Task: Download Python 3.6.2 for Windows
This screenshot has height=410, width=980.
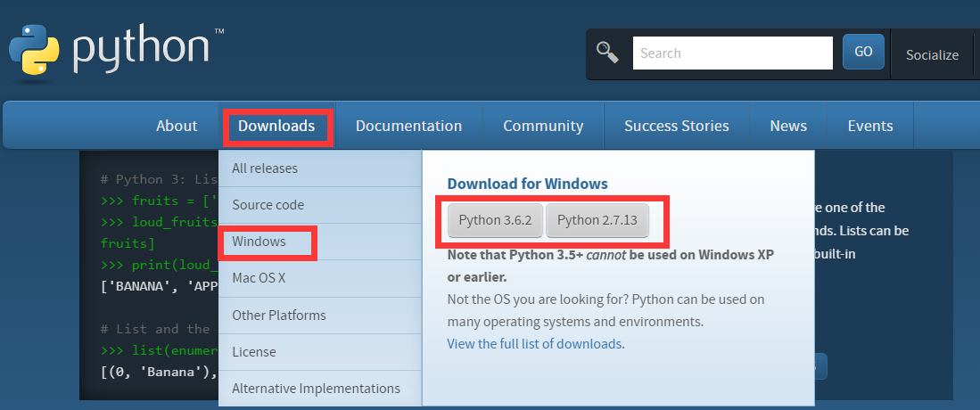Action: click(x=495, y=220)
